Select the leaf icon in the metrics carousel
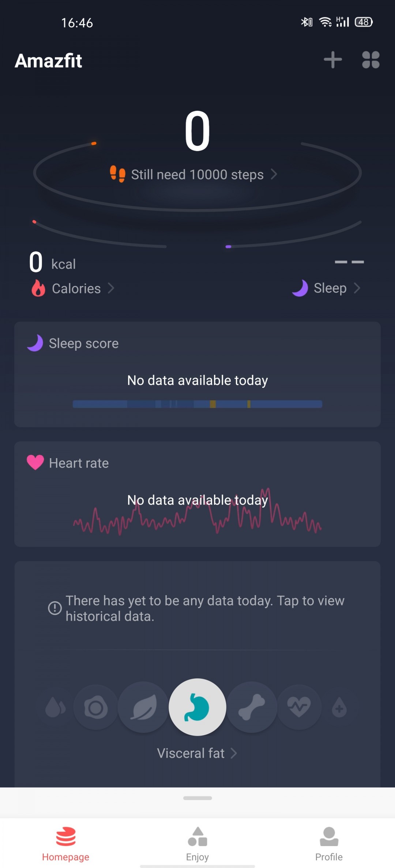This screenshot has height=868, width=395. pyautogui.click(x=143, y=707)
